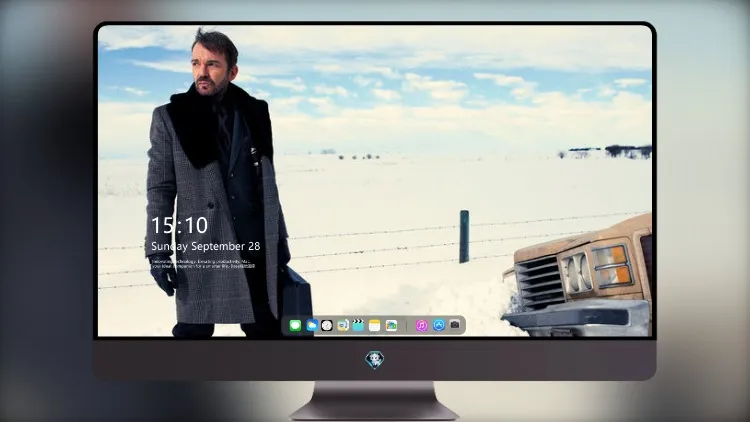Open the green Messages app in dock

click(295, 326)
